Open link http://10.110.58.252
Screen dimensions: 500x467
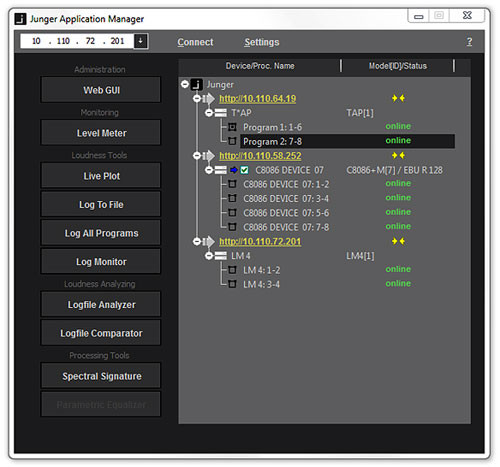point(260,156)
